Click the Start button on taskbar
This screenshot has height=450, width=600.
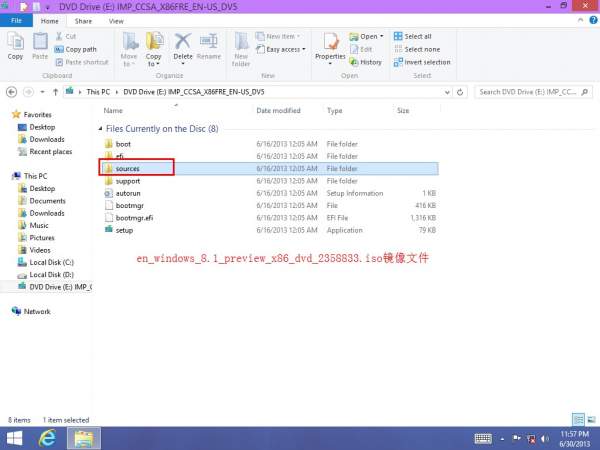click(x=15, y=439)
